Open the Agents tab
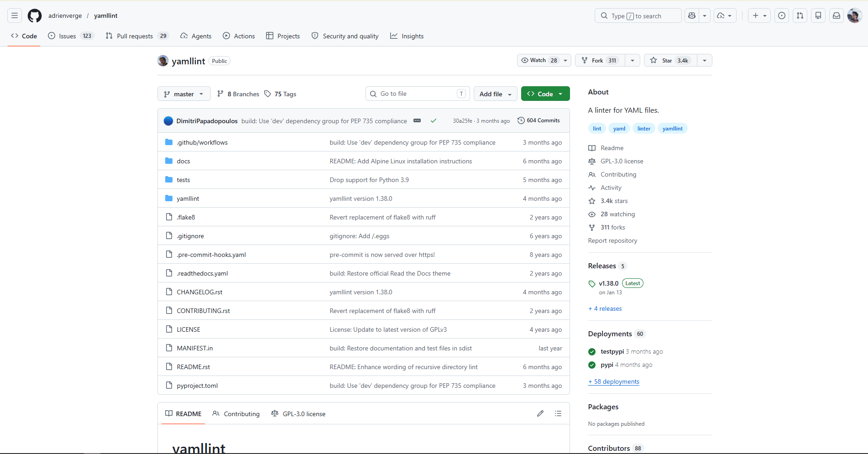 (196, 36)
